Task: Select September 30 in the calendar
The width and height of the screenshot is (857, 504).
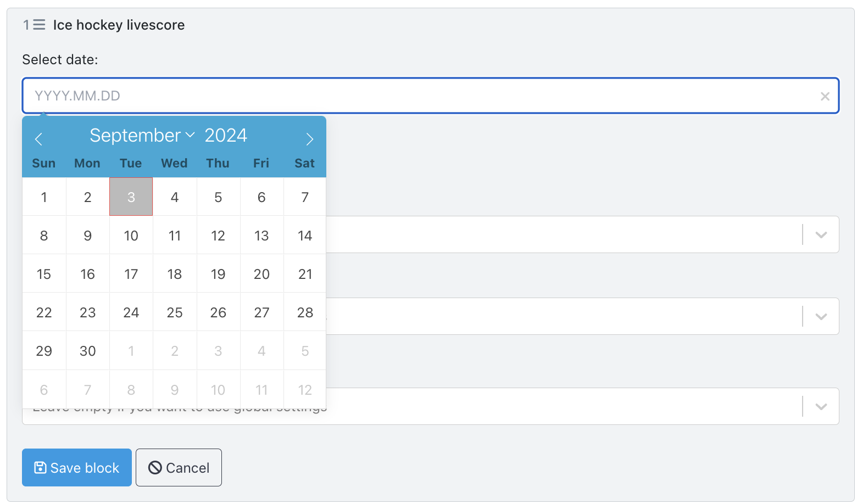Action: tap(87, 351)
